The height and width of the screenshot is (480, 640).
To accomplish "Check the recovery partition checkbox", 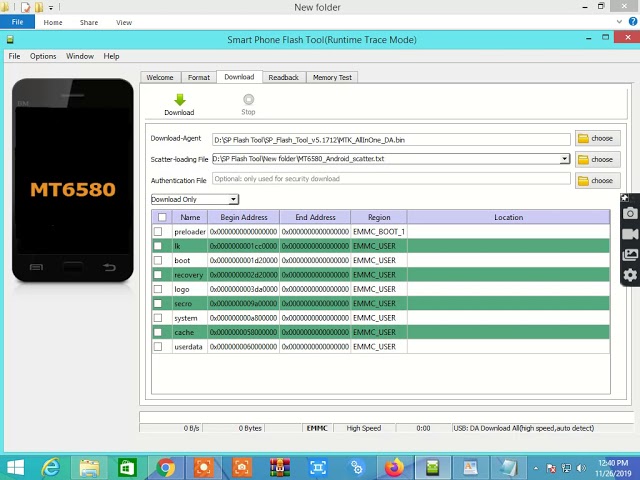I will coord(158,275).
